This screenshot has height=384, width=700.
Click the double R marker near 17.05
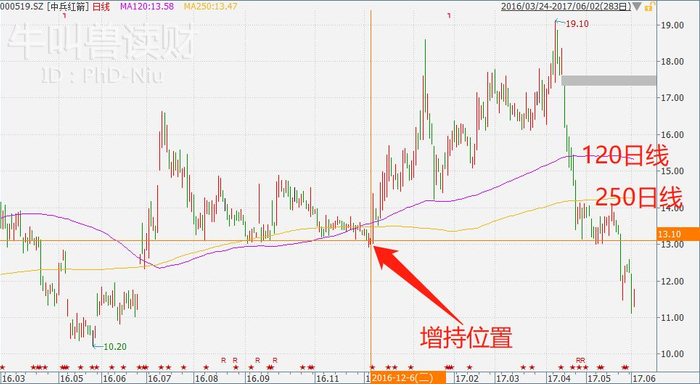[x=580, y=360]
